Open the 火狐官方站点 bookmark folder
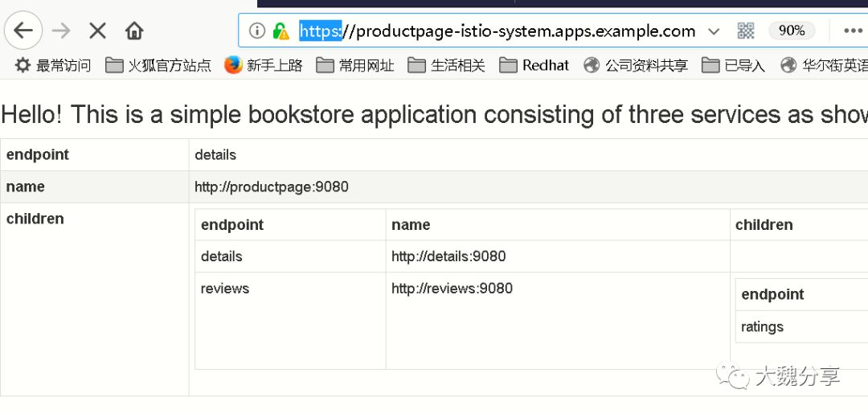The image size is (868, 414). point(158,65)
